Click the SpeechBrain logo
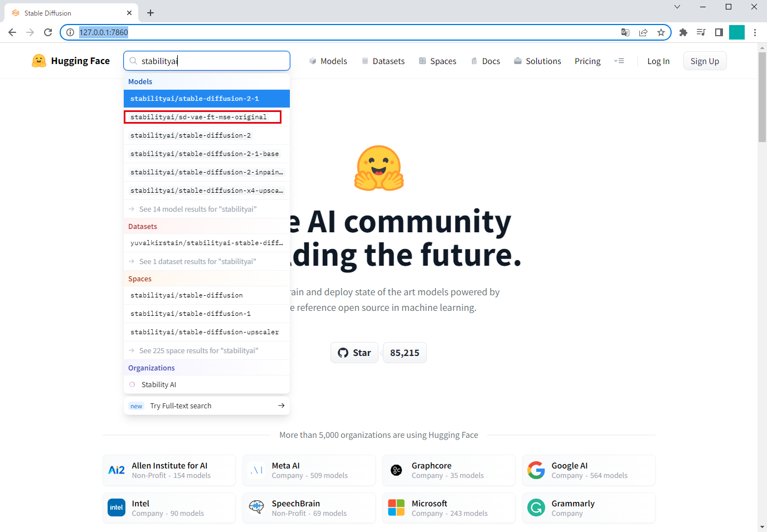Image resolution: width=767 pixels, height=532 pixels. click(x=256, y=507)
